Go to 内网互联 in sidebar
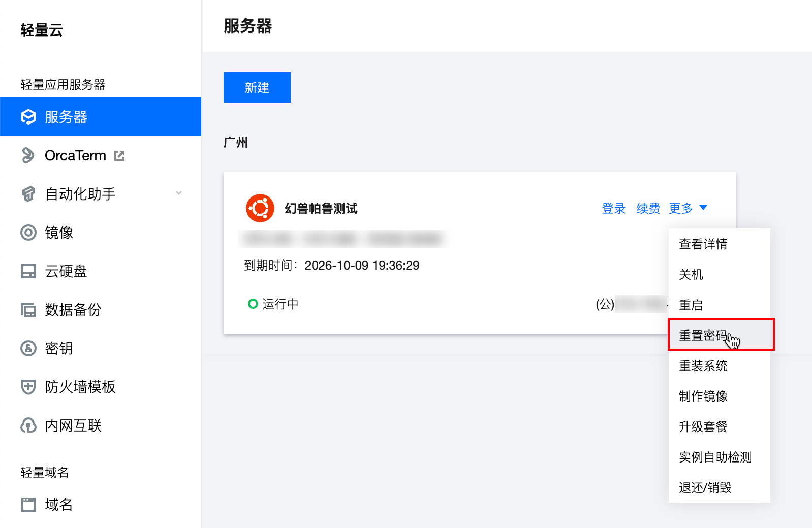 tap(101, 425)
